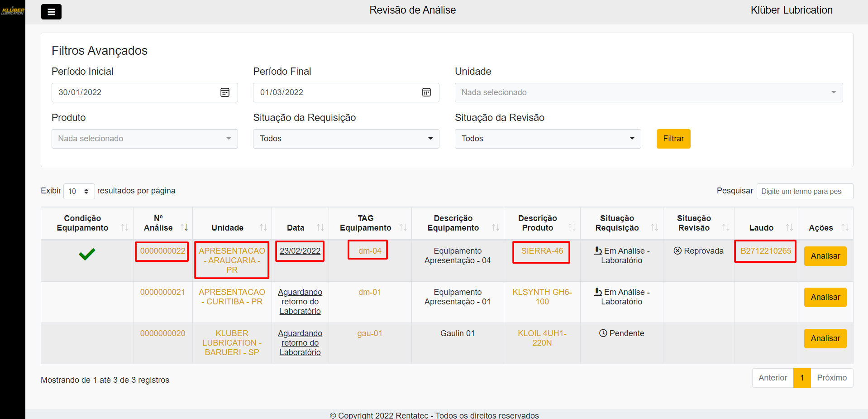Open calendar picker for Período Final
The height and width of the screenshot is (419, 868).
pyautogui.click(x=426, y=92)
